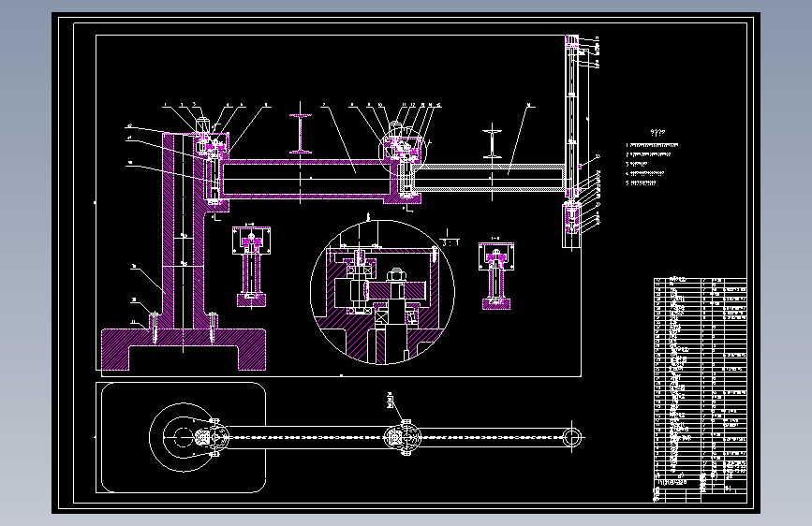Click the I-beam section symbol on first arm
This screenshot has height=526, width=812.
click(x=301, y=134)
